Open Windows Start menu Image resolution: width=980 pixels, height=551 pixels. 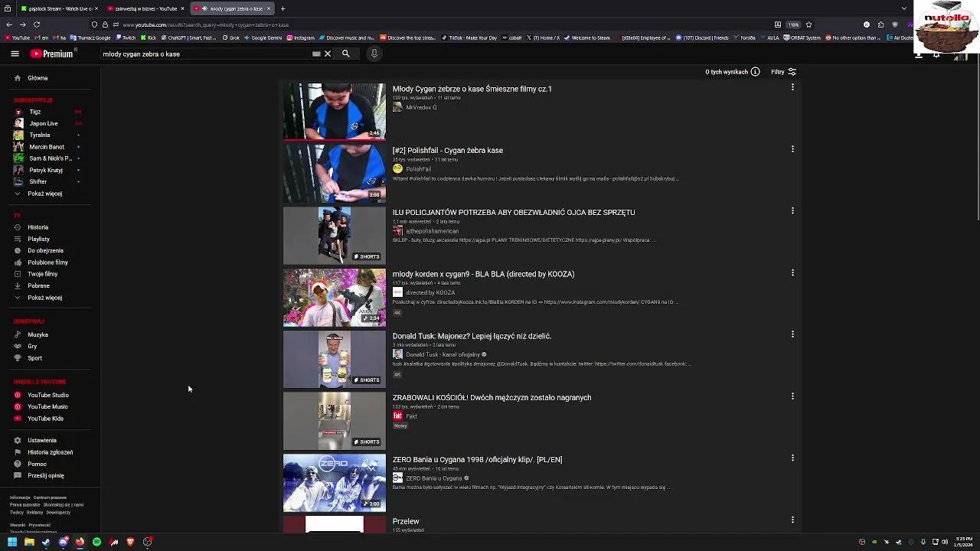[x=12, y=542]
